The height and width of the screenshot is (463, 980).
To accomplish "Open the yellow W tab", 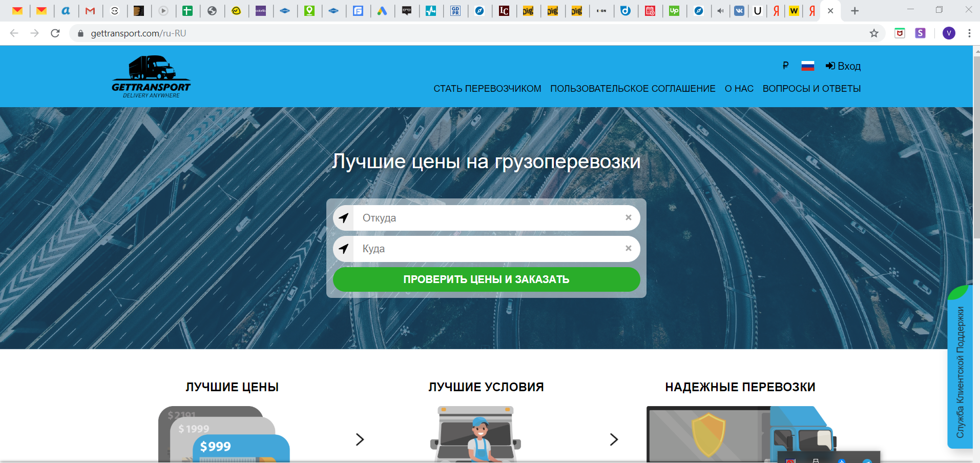I will [x=794, y=11].
